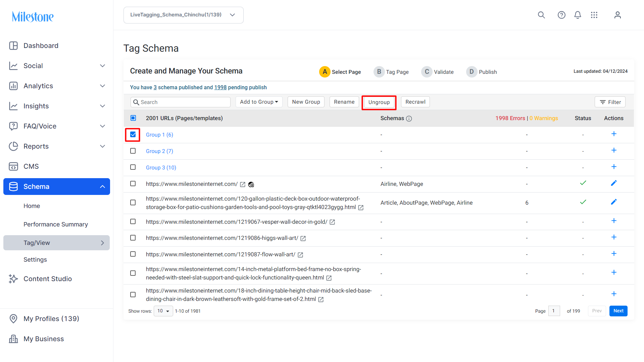Click plus icon for Group 1 row

[x=614, y=134]
